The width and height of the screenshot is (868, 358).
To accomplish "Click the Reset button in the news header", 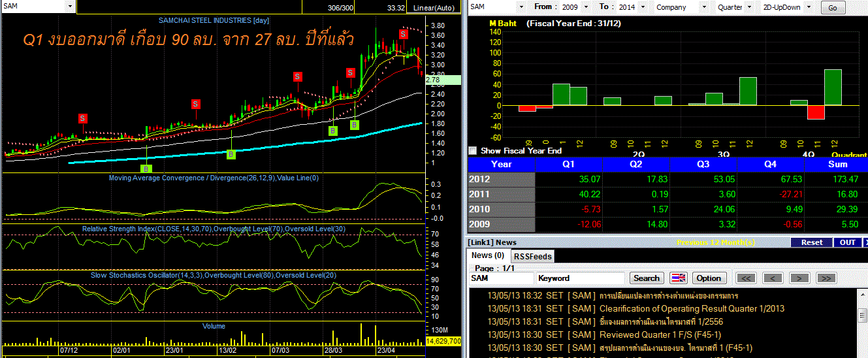I will 812,242.
